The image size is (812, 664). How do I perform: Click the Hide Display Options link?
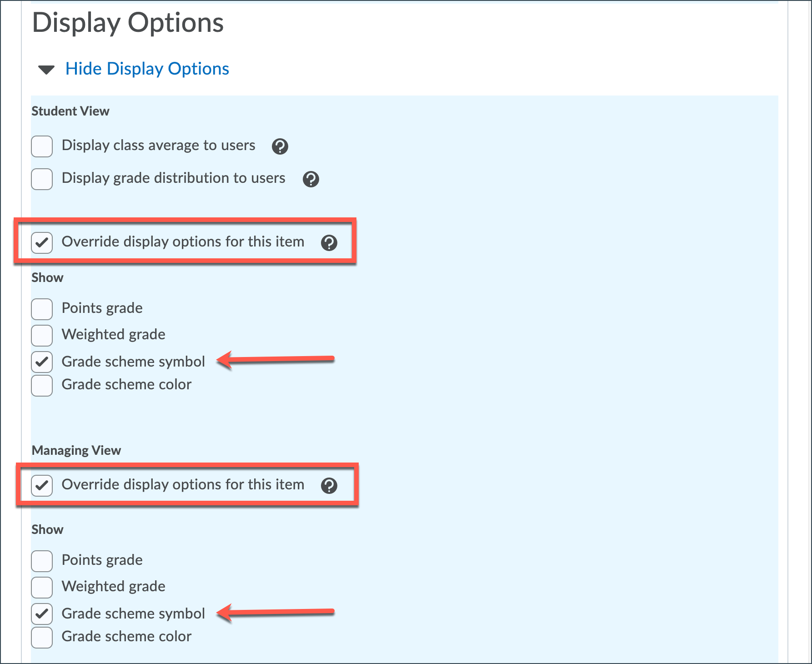tap(147, 69)
